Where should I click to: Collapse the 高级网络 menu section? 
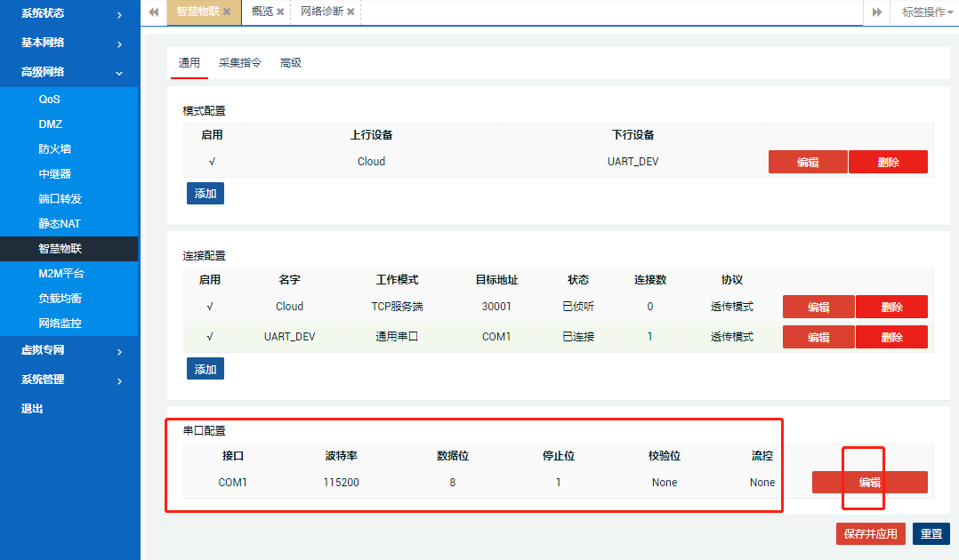click(x=41, y=72)
